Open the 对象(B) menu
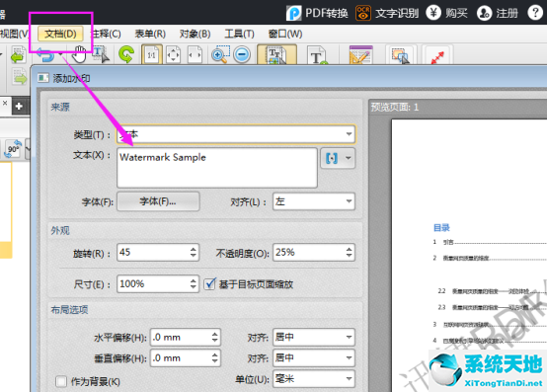The image size is (547, 392). [195, 34]
